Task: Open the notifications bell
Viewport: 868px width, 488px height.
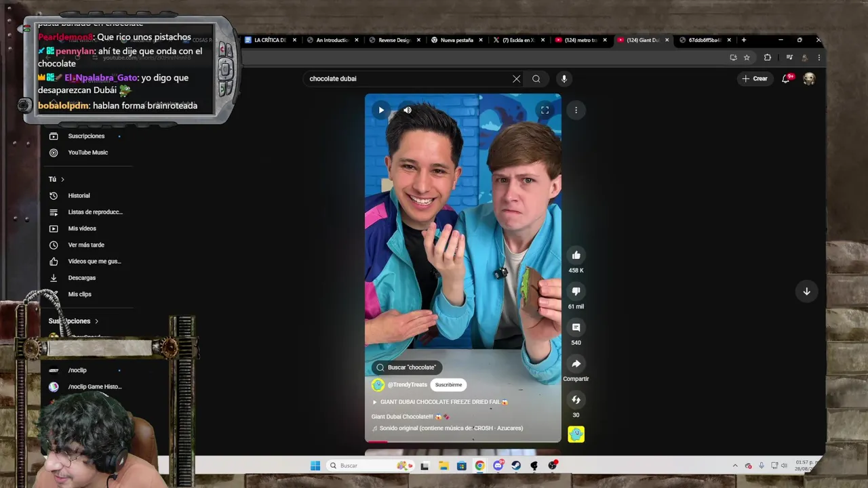Action: pyautogui.click(x=786, y=79)
